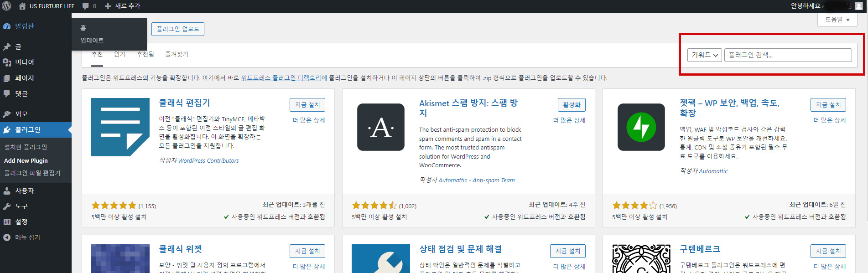Click 활성화 button for Akismet
Screen dimensions: 868x273
571,105
